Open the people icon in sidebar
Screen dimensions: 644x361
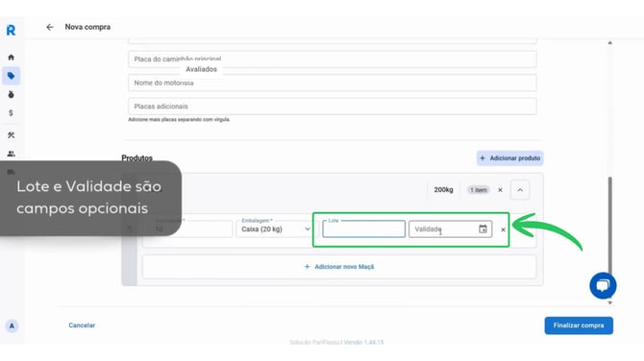(x=12, y=154)
